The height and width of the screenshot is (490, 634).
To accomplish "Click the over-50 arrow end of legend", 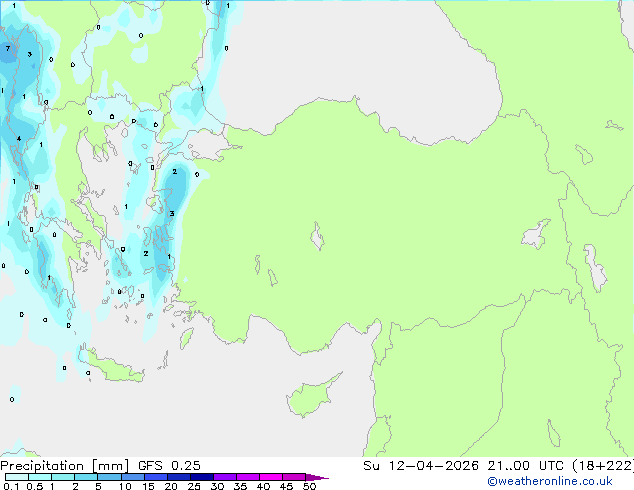I will [x=317, y=477].
